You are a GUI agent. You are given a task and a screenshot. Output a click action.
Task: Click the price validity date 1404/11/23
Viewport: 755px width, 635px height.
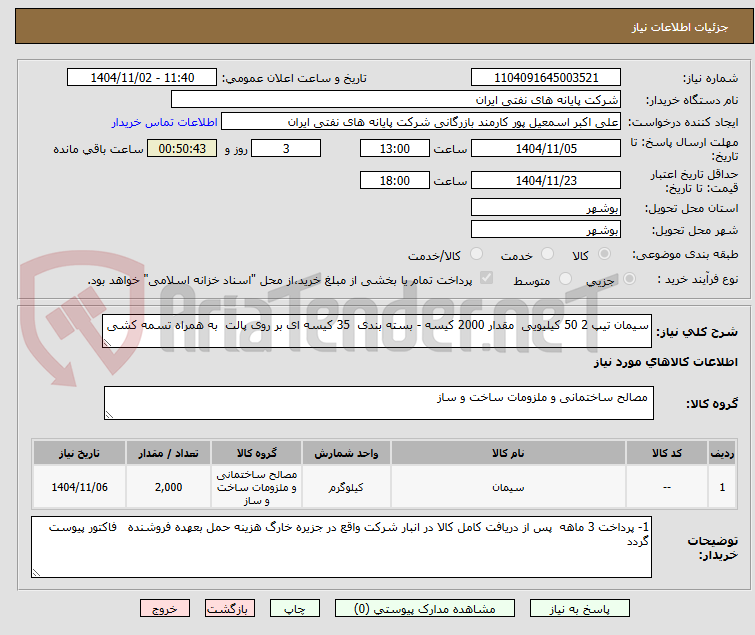pyautogui.click(x=546, y=181)
